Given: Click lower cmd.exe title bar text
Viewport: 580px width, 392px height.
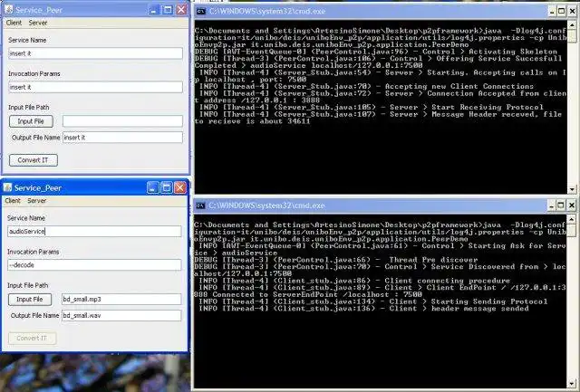Looking at the screenshot, I should [x=266, y=206].
